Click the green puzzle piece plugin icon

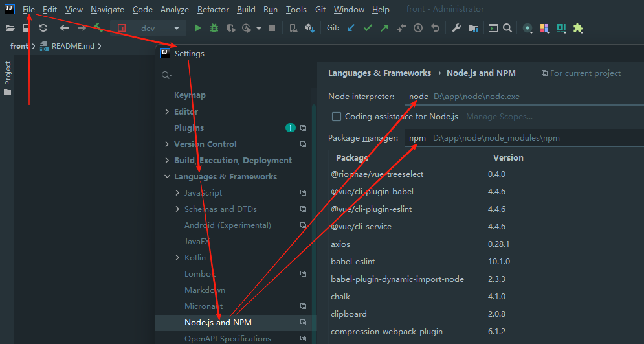[578, 28]
